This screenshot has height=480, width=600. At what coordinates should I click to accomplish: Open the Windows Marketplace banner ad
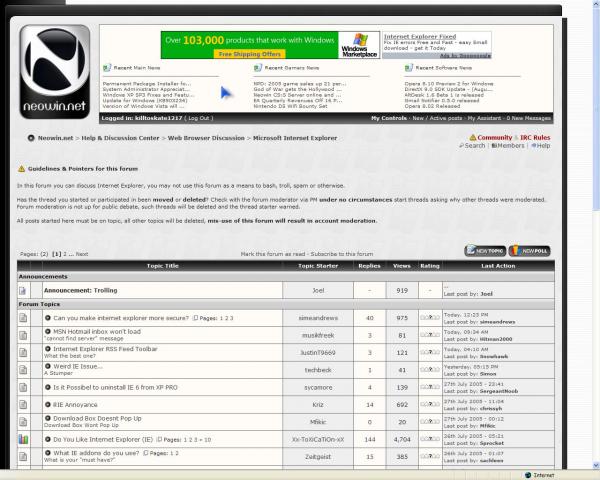click(270, 45)
